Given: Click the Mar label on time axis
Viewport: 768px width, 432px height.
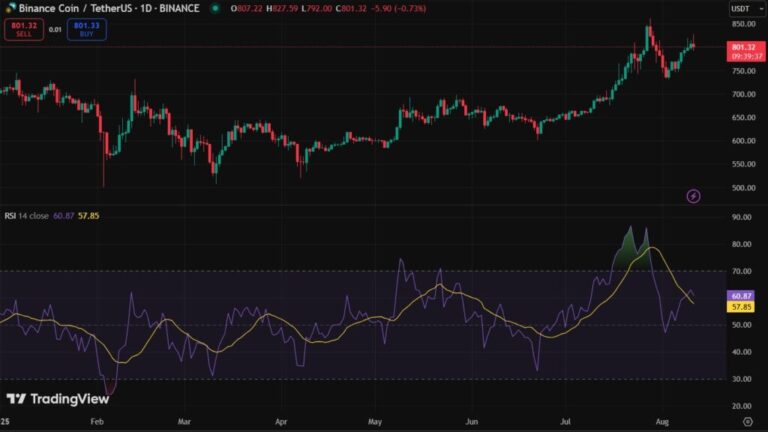Looking at the screenshot, I should (x=184, y=422).
